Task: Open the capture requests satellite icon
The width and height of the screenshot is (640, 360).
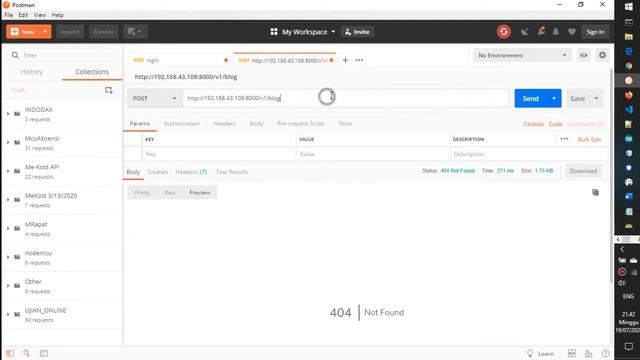Action: 524,32
